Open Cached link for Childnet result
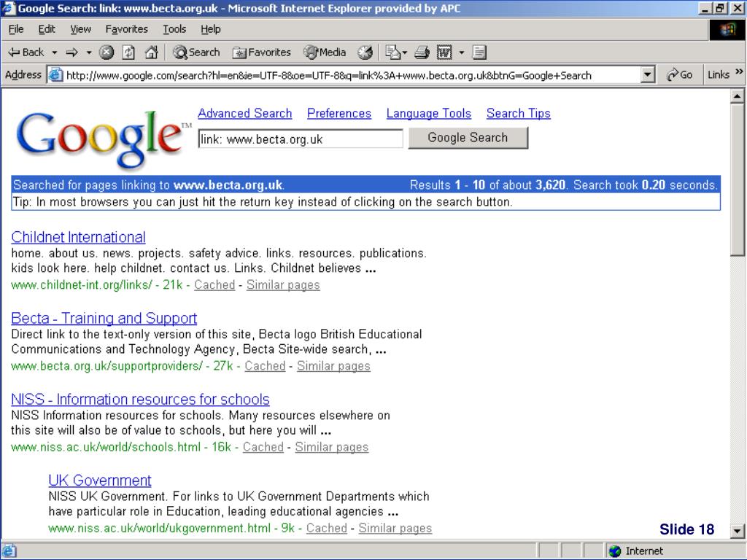747x560 pixels. [x=214, y=285]
